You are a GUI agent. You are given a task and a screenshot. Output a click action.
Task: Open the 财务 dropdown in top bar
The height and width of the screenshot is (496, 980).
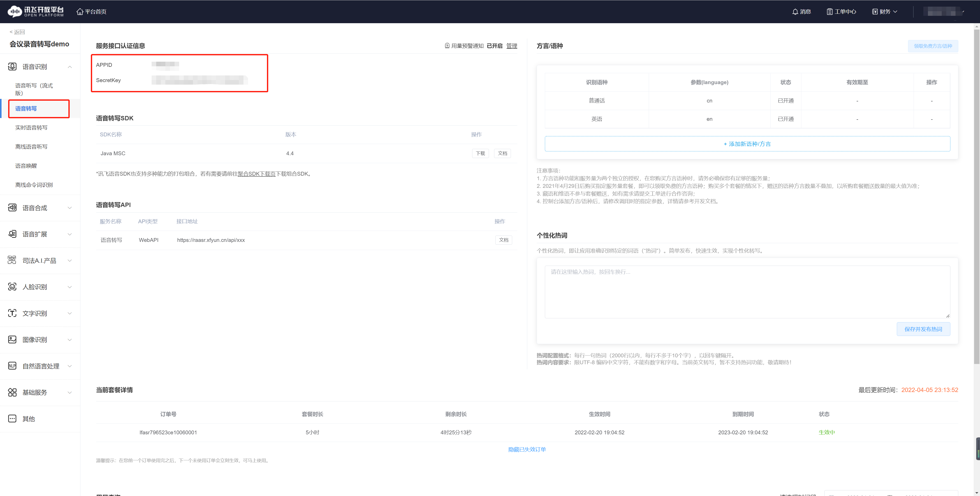point(885,12)
